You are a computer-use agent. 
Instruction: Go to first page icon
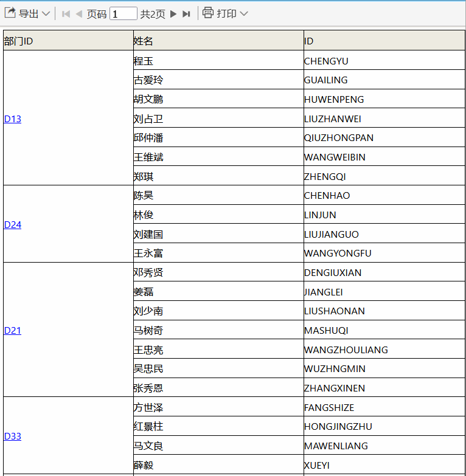[66, 14]
